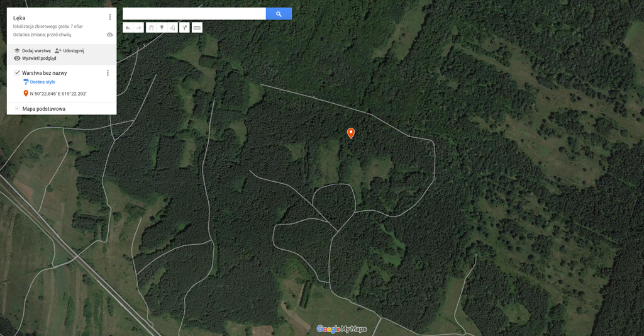Click the orange marker pin on map

351,133
